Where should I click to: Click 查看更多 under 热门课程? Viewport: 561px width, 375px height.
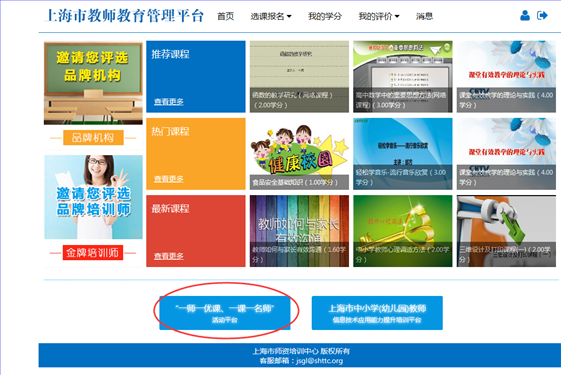pyautogui.click(x=169, y=179)
